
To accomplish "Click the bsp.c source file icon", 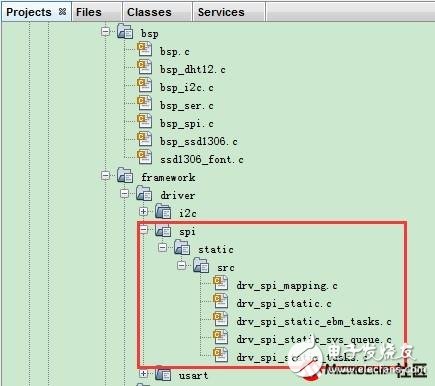I will 145,49.
